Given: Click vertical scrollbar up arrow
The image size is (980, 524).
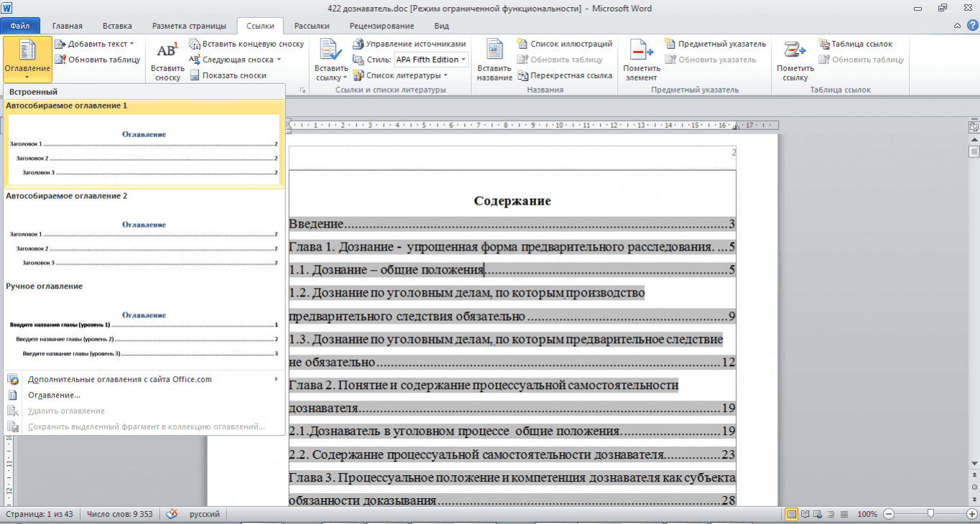Looking at the screenshot, I should [x=974, y=140].
